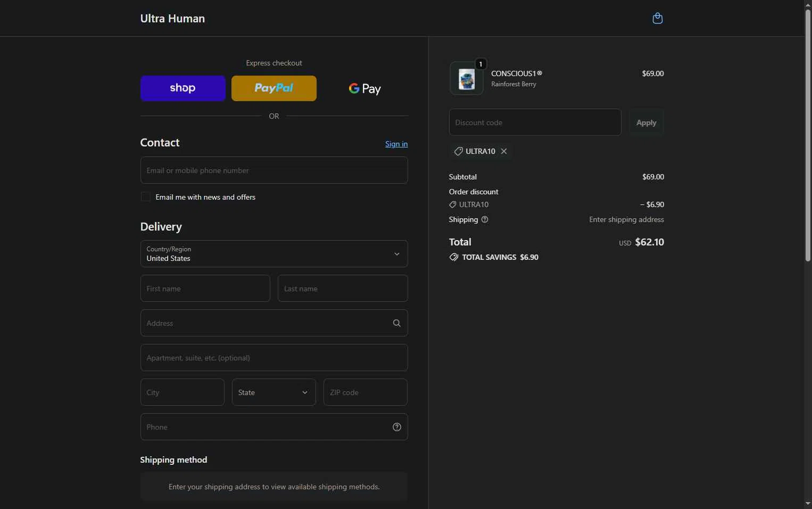The width and height of the screenshot is (812, 509).
Task: Expand the State dropdown
Action: (274, 392)
